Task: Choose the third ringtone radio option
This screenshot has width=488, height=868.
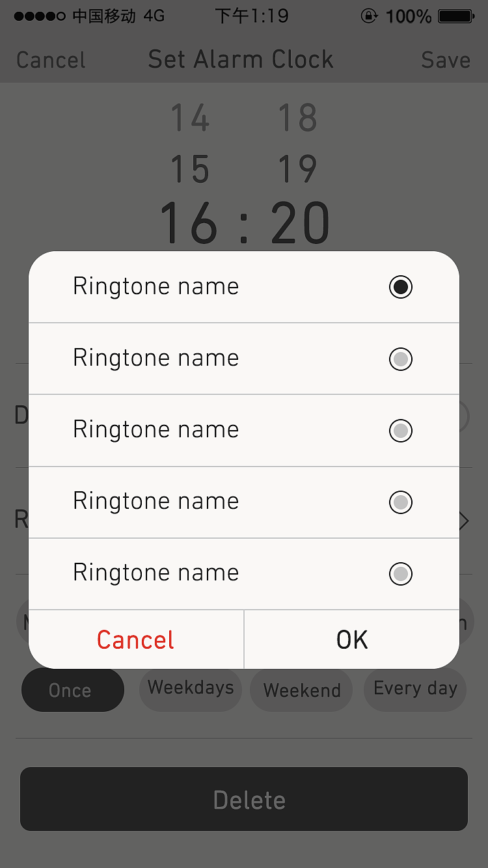Action: (400, 430)
